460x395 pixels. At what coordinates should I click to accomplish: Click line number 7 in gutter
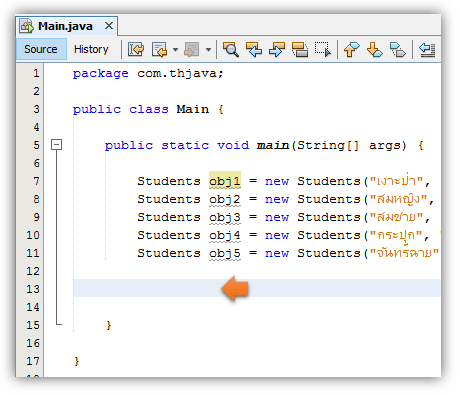point(36,181)
